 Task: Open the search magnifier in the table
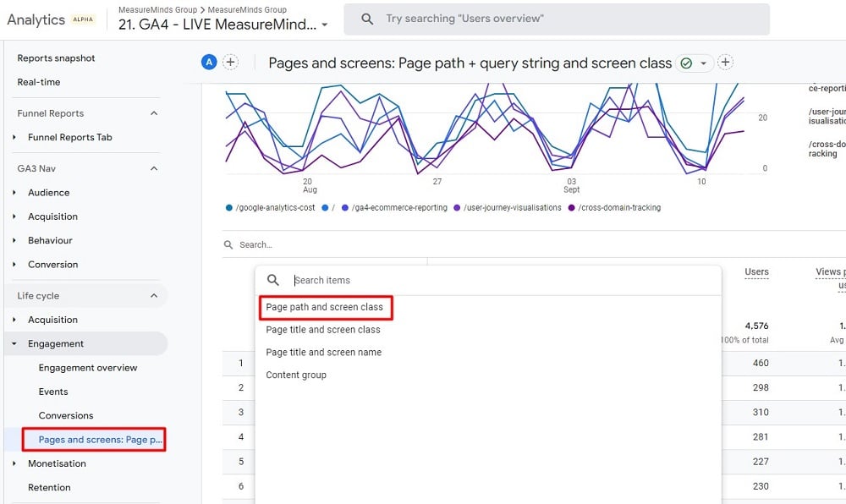(228, 244)
